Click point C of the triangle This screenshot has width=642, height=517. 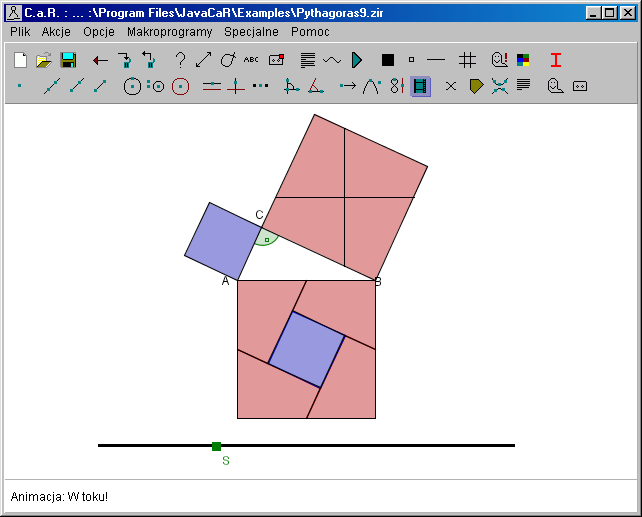tap(262, 227)
